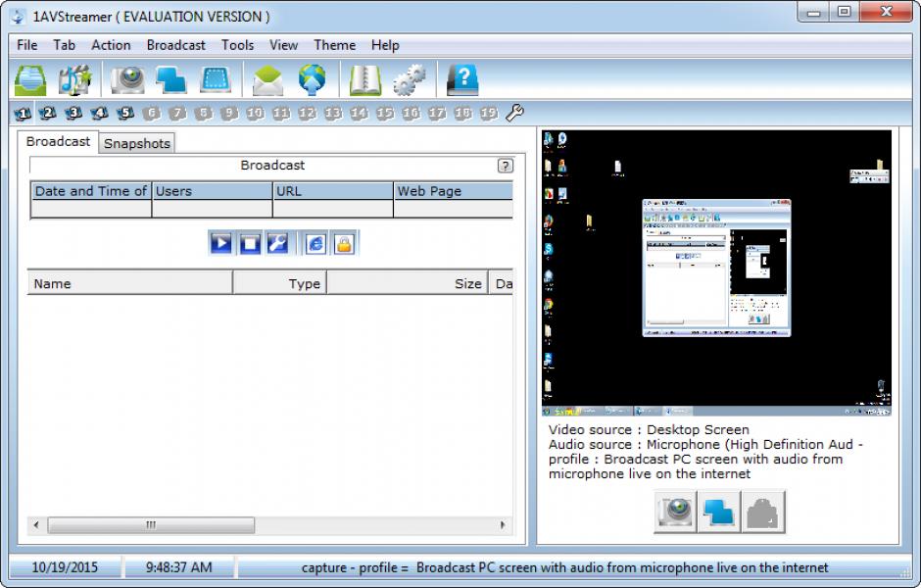Open broadcast page in Internet Explorer icon

[x=315, y=243]
